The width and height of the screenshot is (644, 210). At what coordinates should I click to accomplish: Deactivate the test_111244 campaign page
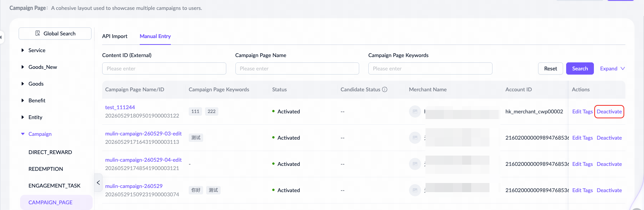point(609,111)
